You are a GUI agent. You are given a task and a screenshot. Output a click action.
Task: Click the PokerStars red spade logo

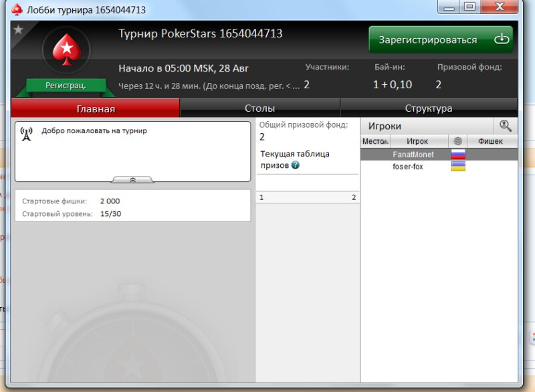(66, 51)
